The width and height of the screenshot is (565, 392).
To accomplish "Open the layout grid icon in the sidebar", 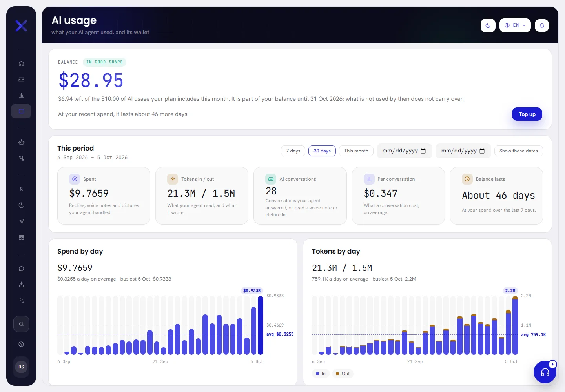I will [21, 237].
